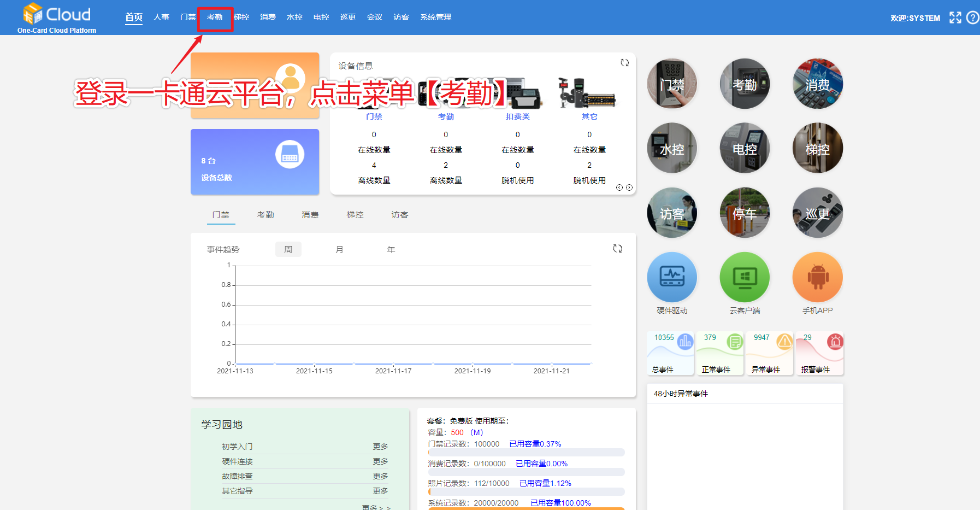The width and height of the screenshot is (980, 510).
Task: Switch trend chart to 月 view
Action: 339,249
